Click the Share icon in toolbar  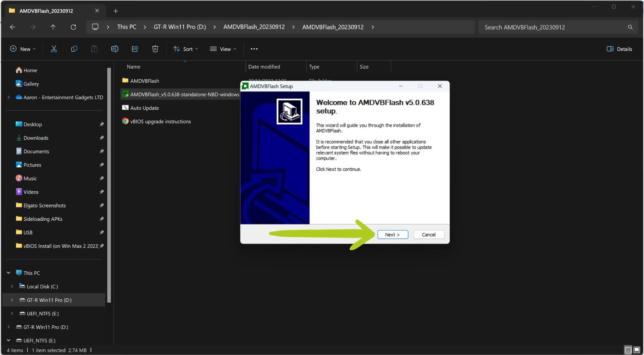pos(135,49)
